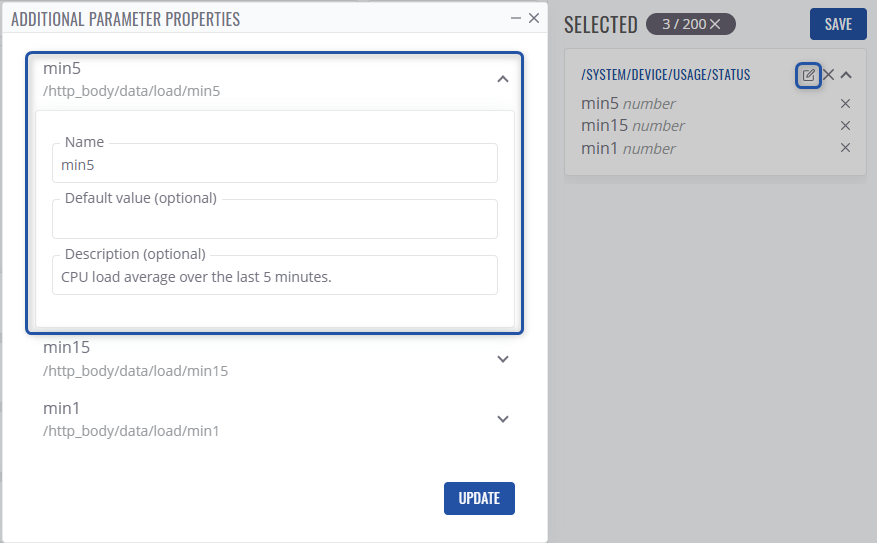Click into the Default value field

pos(274,220)
